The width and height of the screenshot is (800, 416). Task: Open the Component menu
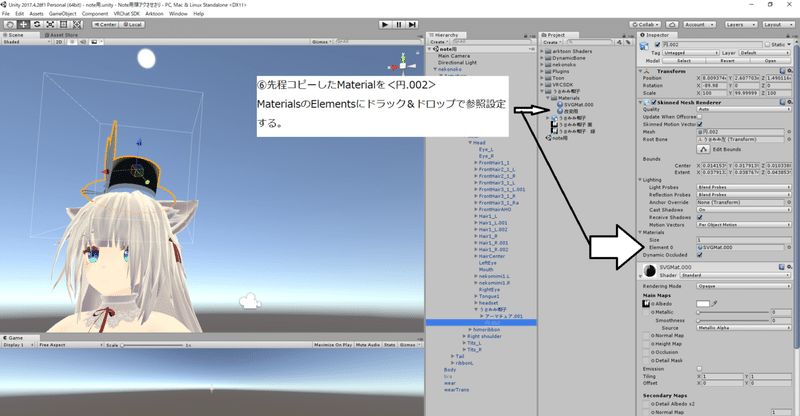(95, 14)
